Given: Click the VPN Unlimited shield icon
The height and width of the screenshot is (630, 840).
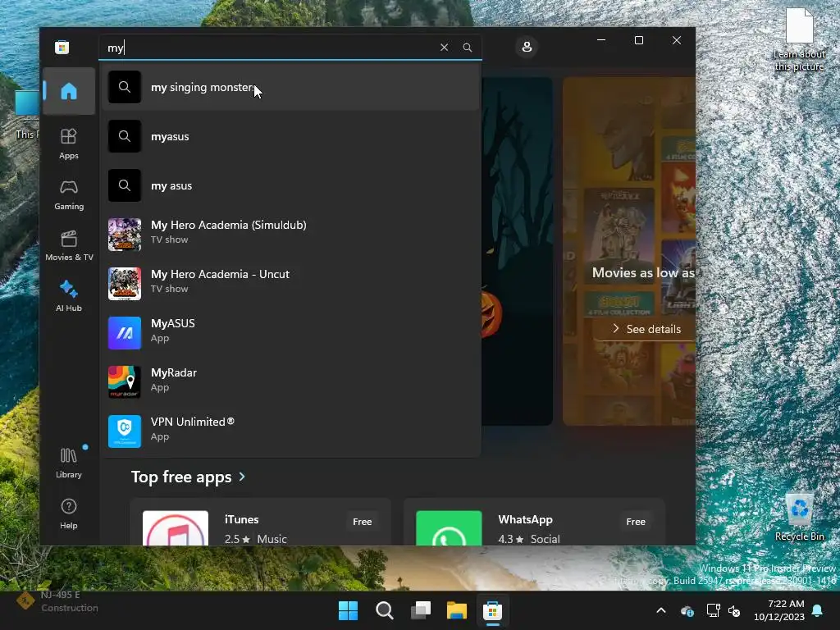Looking at the screenshot, I should tap(125, 431).
